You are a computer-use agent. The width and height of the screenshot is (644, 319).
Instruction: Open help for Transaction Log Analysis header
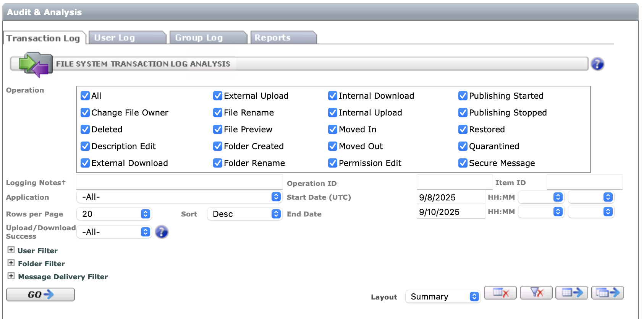click(x=597, y=64)
